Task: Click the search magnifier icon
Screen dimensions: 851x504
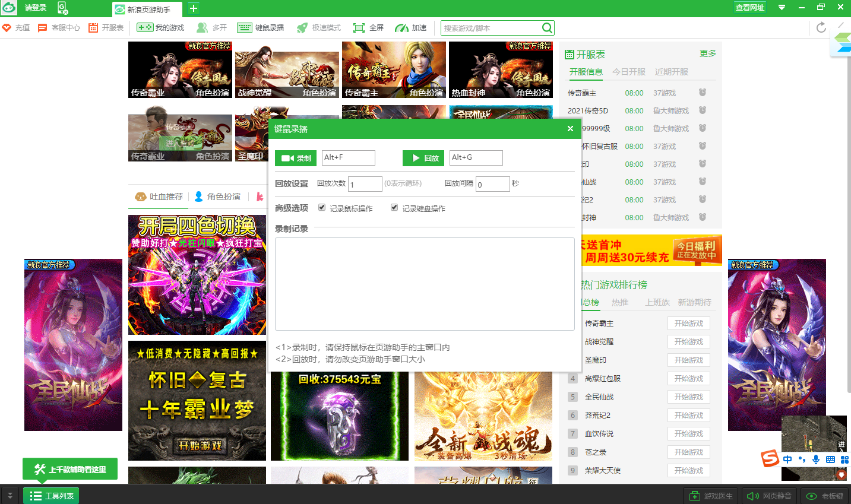Action: point(547,28)
